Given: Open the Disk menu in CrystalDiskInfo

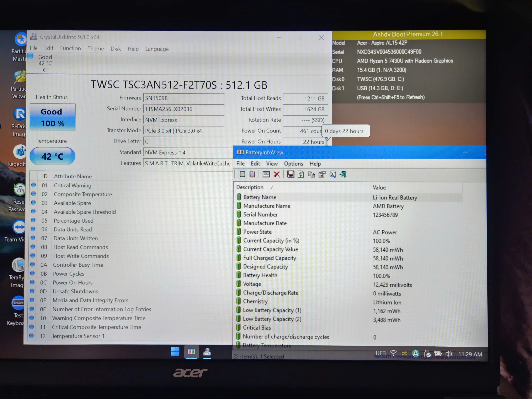Looking at the screenshot, I should (116, 49).
